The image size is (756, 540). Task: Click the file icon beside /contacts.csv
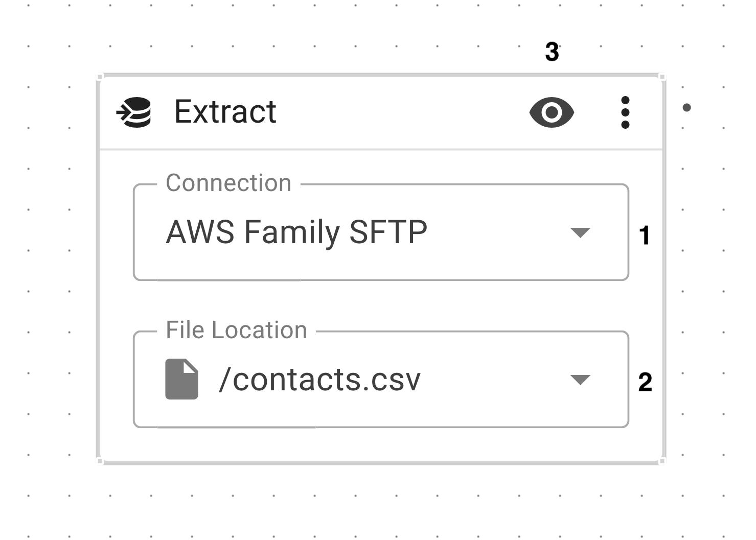click(x=181, y=379)
